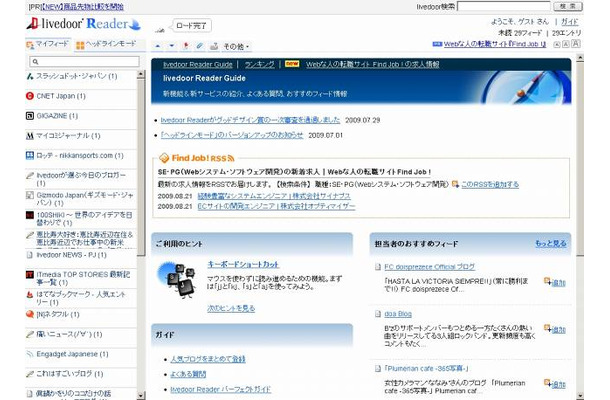Click 次のヒントを見る link
The width and height of the screenshot is (610, 400).
(x=231, y=309)
